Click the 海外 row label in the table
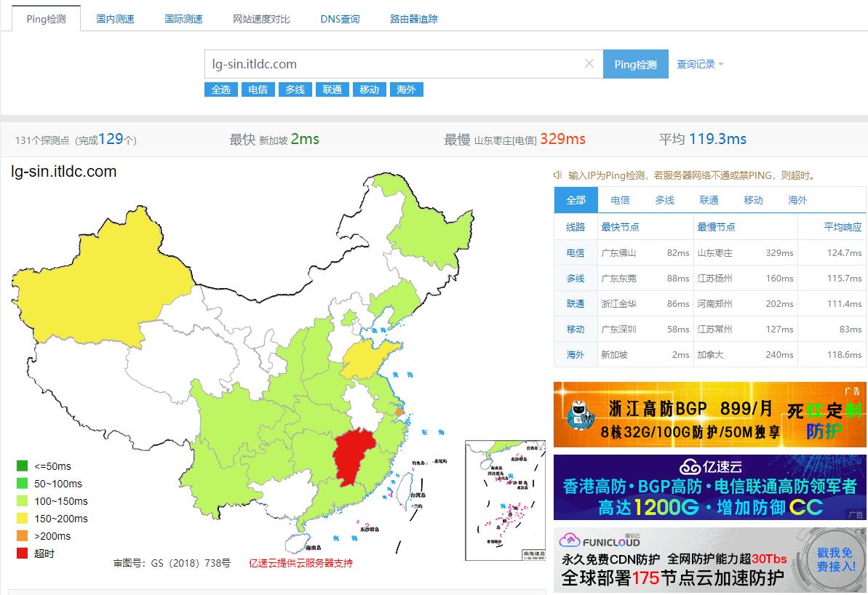The height and width of the screenshot is (595, 868). (576, 355)
